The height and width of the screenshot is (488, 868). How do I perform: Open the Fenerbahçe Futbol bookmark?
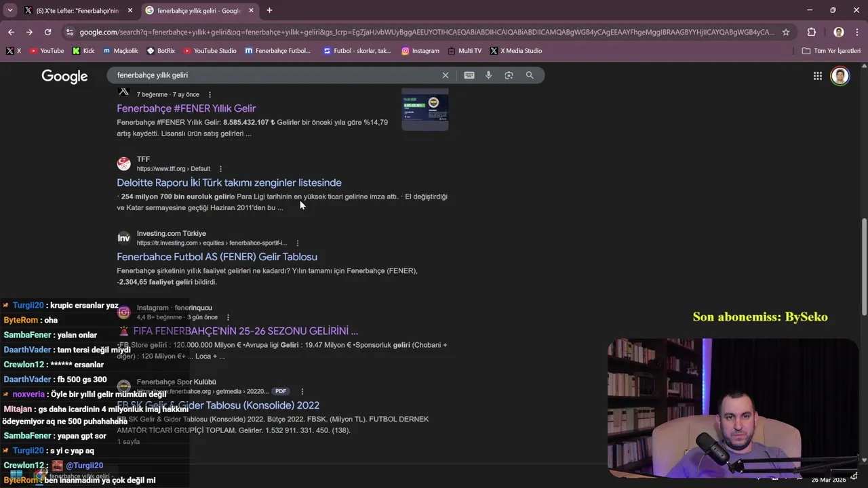click(x=278, y=51)
